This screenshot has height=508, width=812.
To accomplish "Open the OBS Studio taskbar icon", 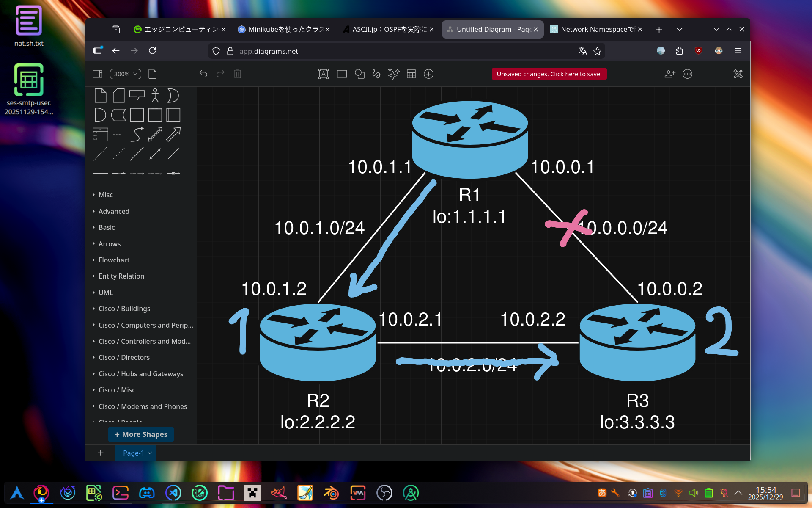I will 384,493.
